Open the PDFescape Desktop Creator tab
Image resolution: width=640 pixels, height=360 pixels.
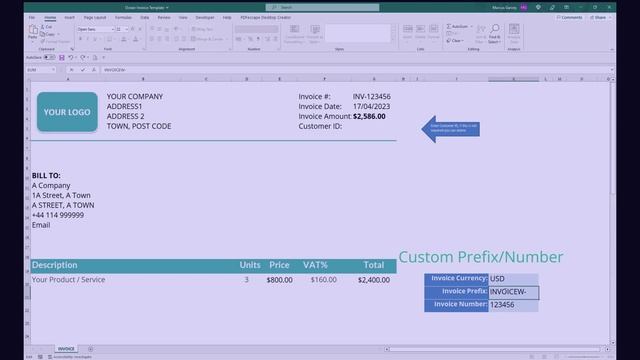click(266, 18)
